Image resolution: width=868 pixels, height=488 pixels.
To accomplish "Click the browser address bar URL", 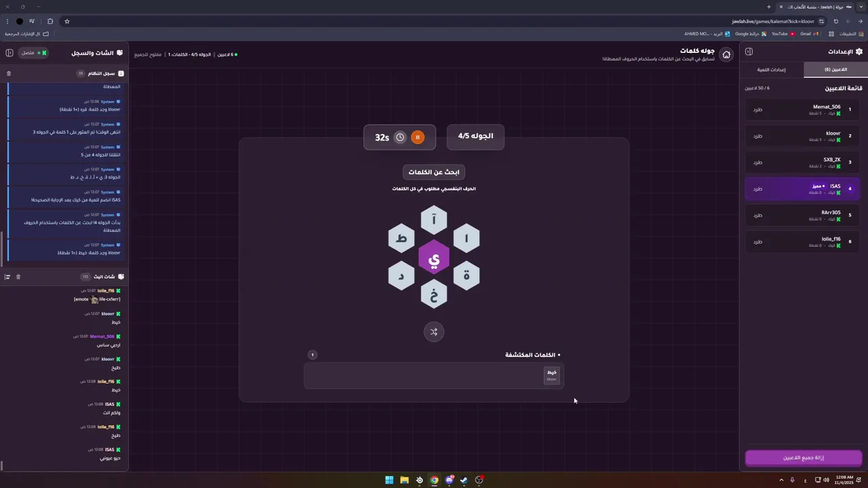I will pyautogui.click(x=773, y=21).
